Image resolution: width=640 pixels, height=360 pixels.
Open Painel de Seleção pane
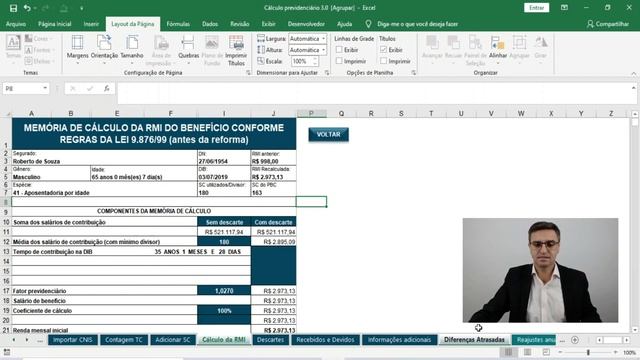475,50
